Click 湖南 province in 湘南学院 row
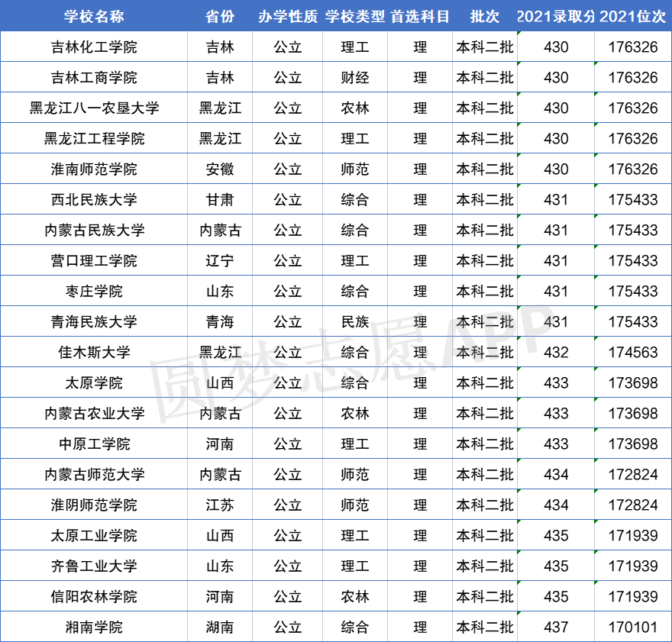The width and height of the screenshot is (672, 642). [x=220, y=627]
